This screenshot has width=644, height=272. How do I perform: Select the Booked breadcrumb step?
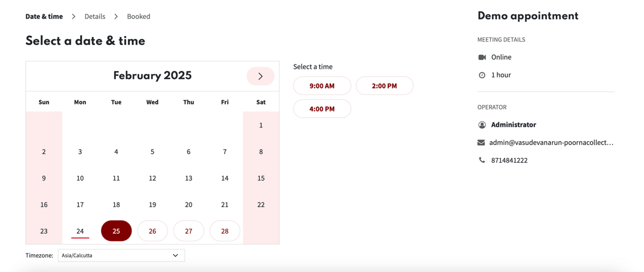click(x=138, y=16)
